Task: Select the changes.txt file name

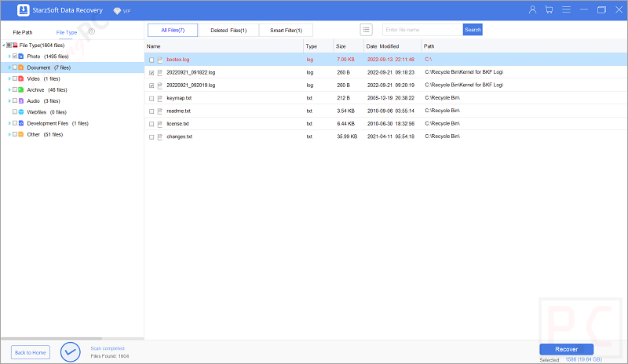Action: (180, 136)
